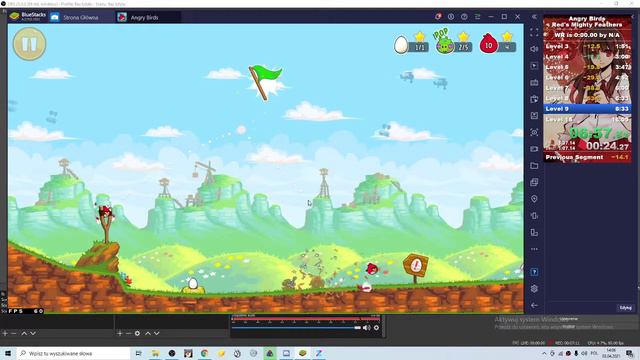
Task: Open Windows Start menu
Action: [8, 353]
